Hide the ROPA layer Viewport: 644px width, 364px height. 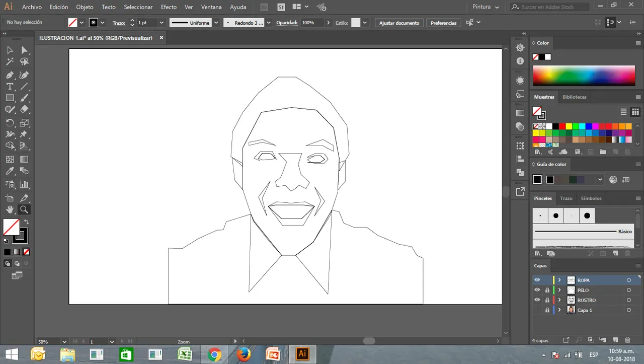click(x=537, y=280)
